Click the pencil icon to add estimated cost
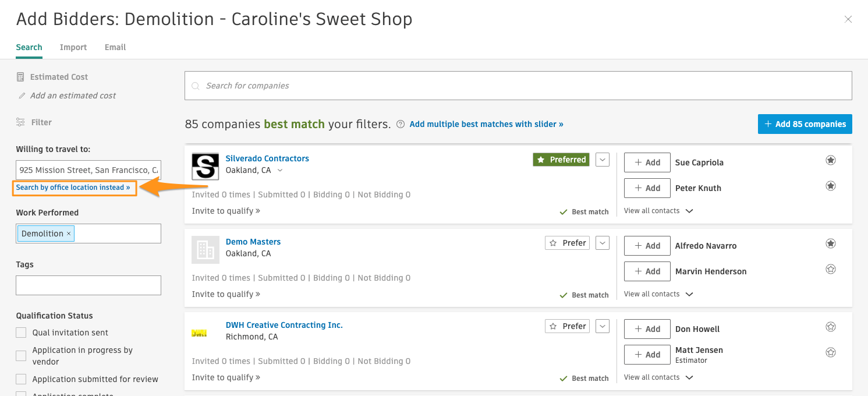Image resolution: width=868 pixels, height=396 pixels. tap(22, 96)
